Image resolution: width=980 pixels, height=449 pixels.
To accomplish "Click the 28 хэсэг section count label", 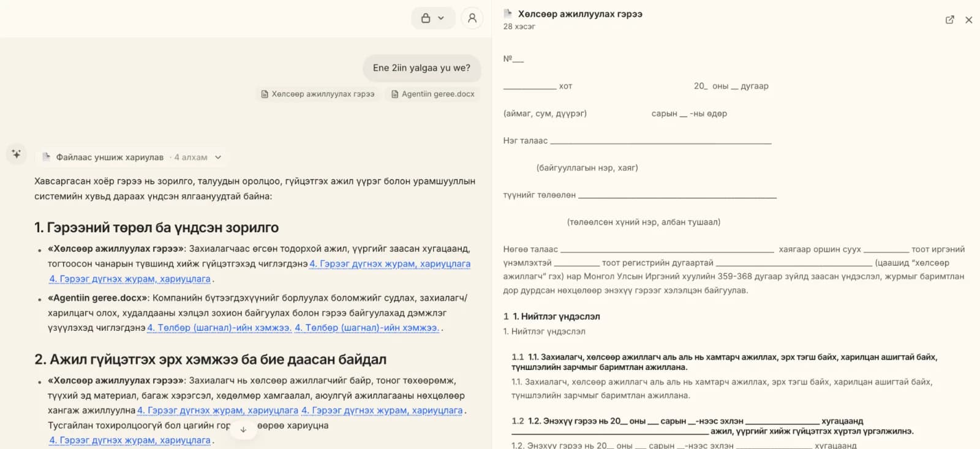I will [x=519, y=26].
